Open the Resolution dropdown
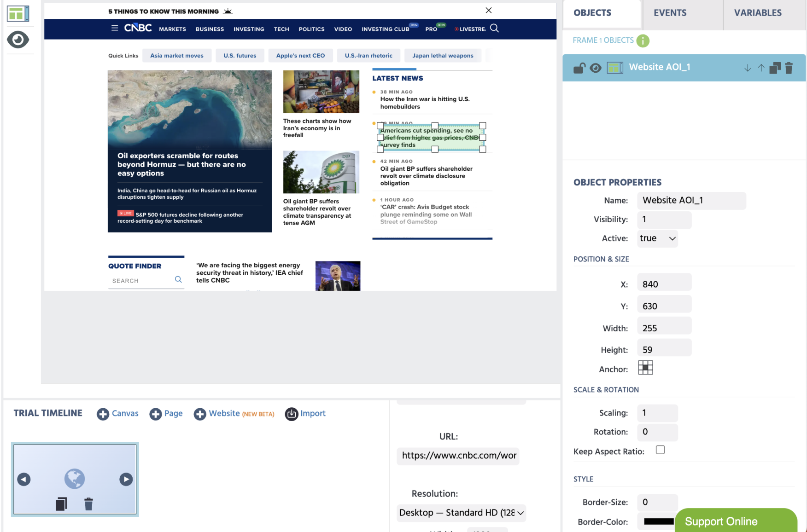Image resolution: width=807 pixels, height=532 pixels. (461, 513)
